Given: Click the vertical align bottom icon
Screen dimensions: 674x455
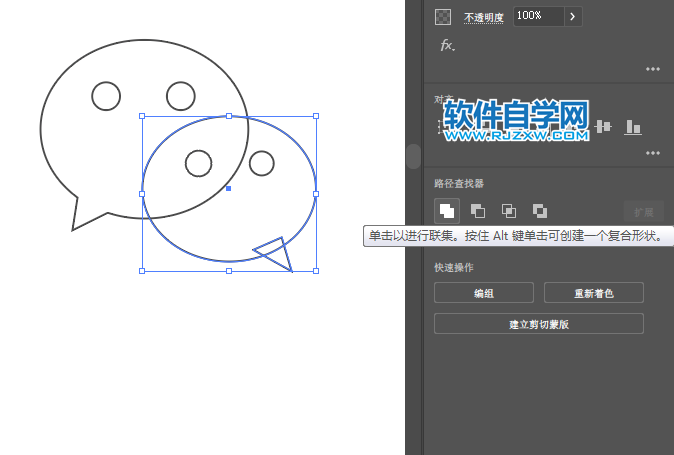Looking at the screenshot, I should 633,127.
